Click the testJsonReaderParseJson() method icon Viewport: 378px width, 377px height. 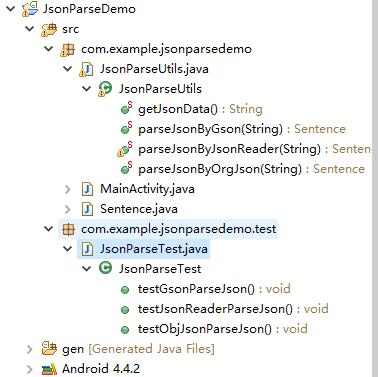[125, 310]
